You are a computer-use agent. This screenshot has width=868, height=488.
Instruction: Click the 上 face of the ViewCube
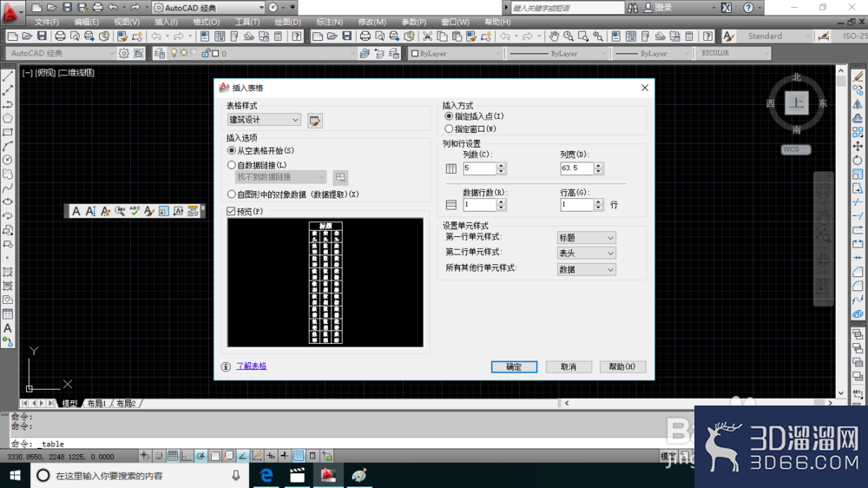796,102
